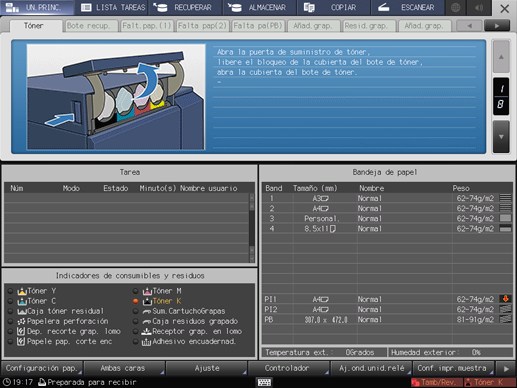Click the Caja residuos grapado icon

(147, 321)
